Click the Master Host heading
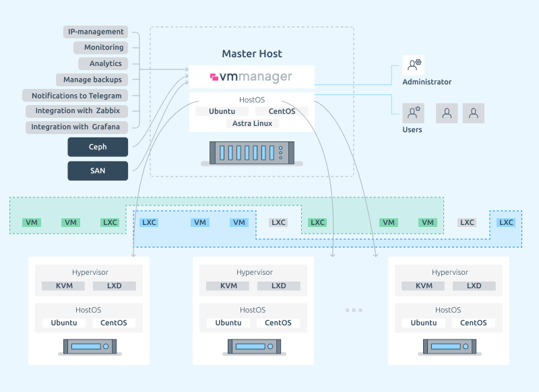Image resolution: width=539 pixels, height=392 pixels. pos(252,54)
